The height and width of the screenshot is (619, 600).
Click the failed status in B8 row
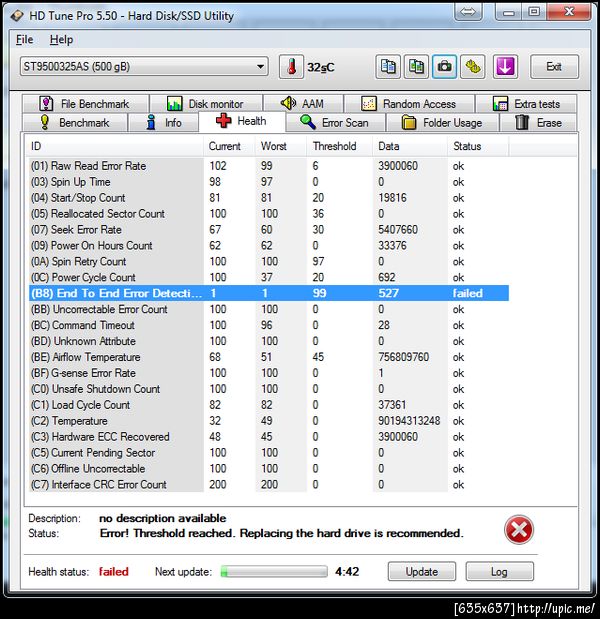[x=467, y=293]
